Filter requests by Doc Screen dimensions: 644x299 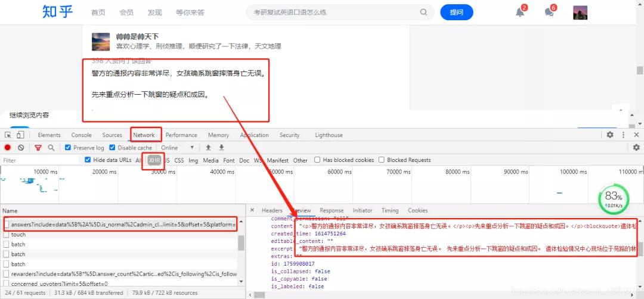point(244,160)
